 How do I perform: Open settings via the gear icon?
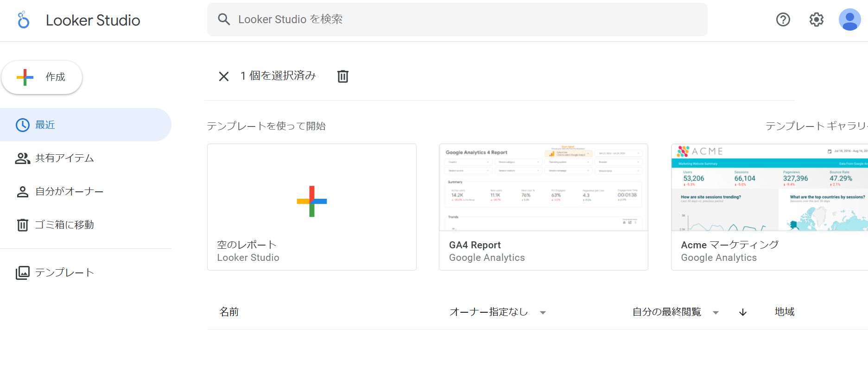click(x=816, y=19)
